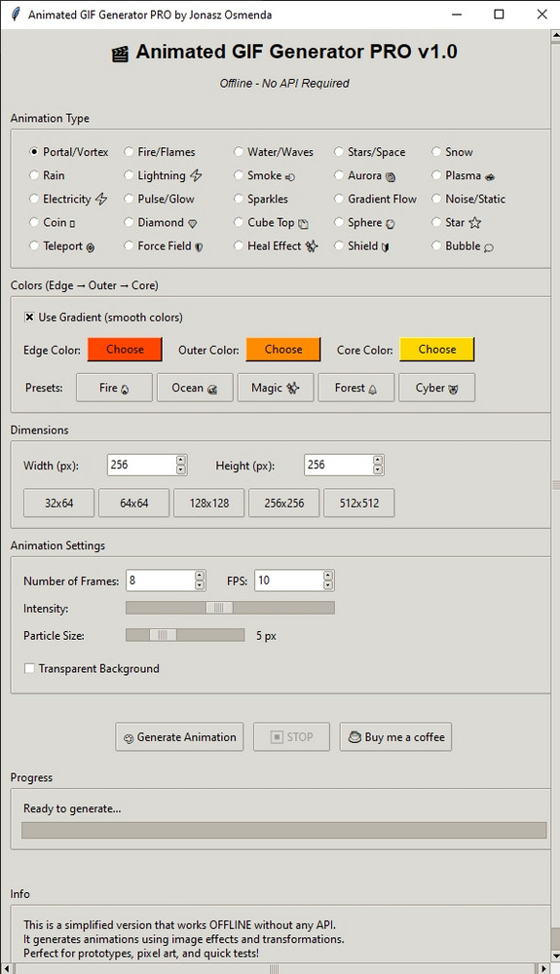Click the Intensity slider handle
The width and height of the screenshot is (560, 974).
click(220, 608)
